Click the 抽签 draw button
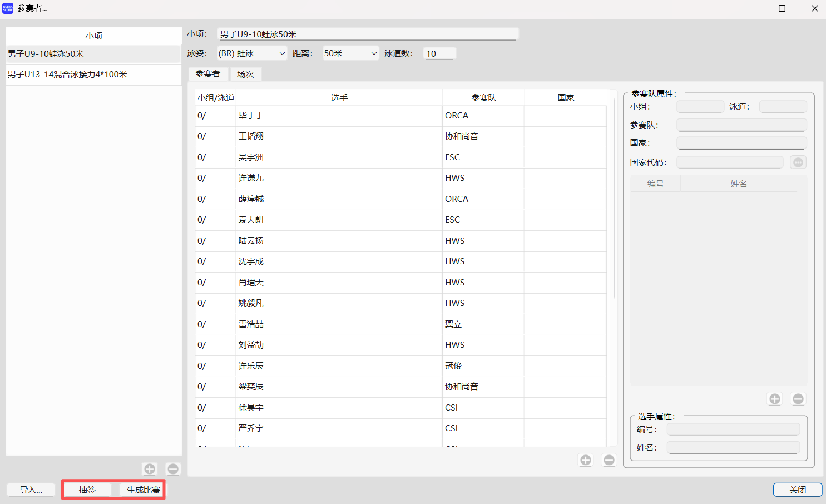 click(x=87, y=490)
